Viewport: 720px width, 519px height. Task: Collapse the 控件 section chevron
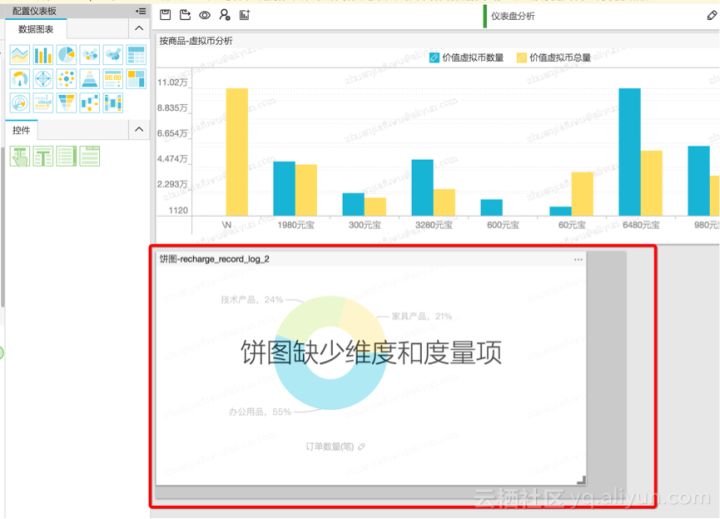pos(139,130)
